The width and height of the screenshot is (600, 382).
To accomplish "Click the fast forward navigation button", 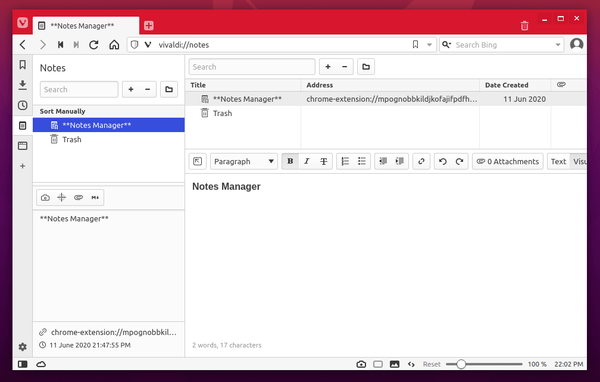I will coord(76,45).
